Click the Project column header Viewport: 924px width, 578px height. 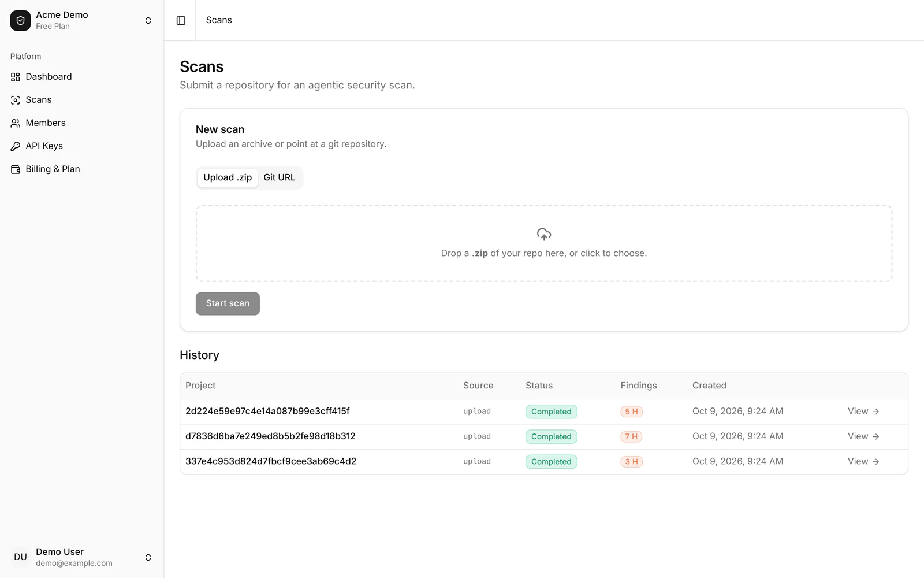tap(200, 386)
